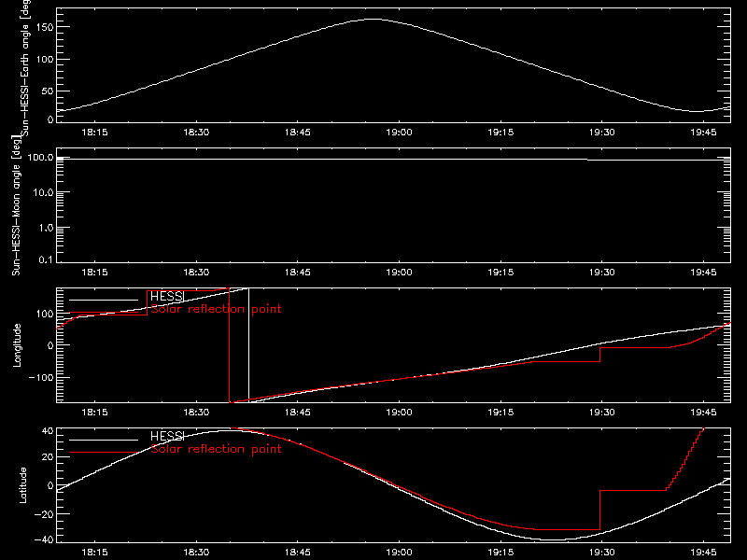Click white vertical wrap line in Longitude plot
This screenshot has height=560, width=747.
coord(248,345)
